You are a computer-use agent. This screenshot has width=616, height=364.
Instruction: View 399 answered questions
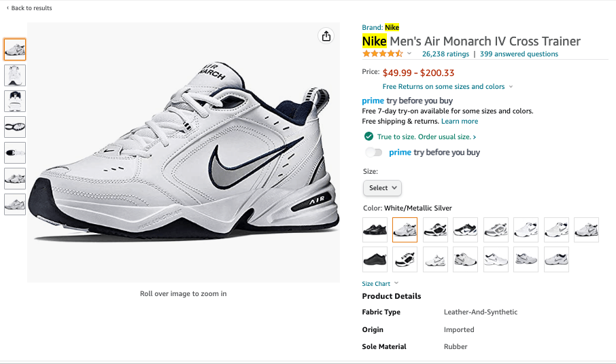(519, 54)
